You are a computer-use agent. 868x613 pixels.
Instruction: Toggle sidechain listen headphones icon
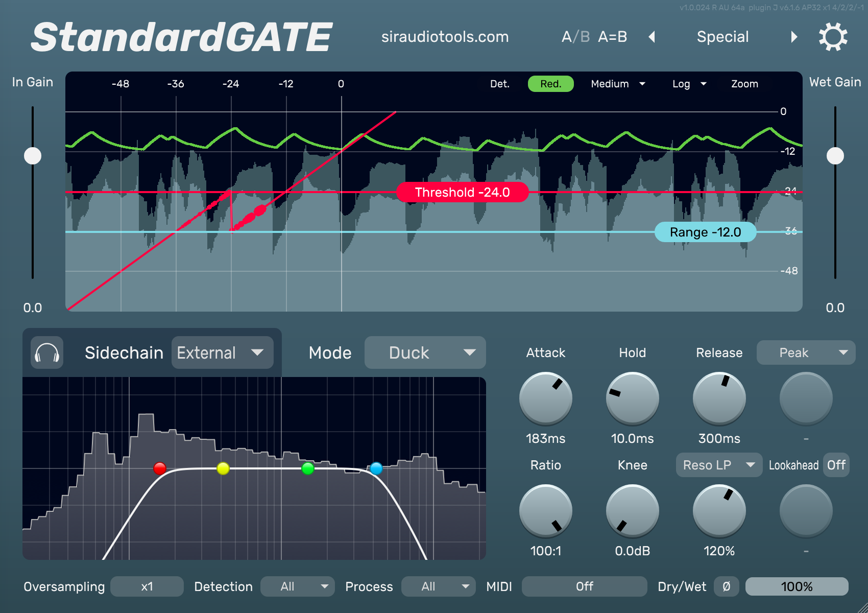pos(47,352)
